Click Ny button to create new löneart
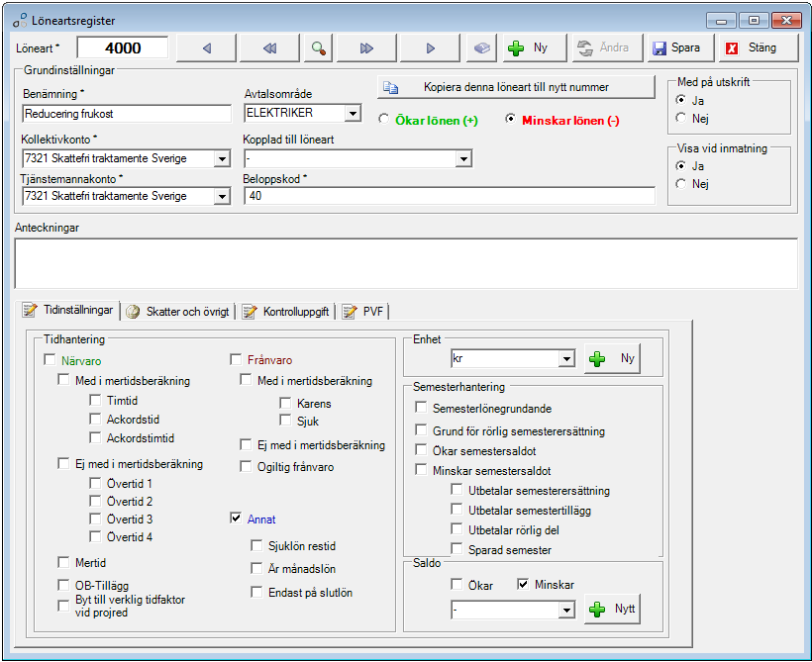 [x=535, y=48]
